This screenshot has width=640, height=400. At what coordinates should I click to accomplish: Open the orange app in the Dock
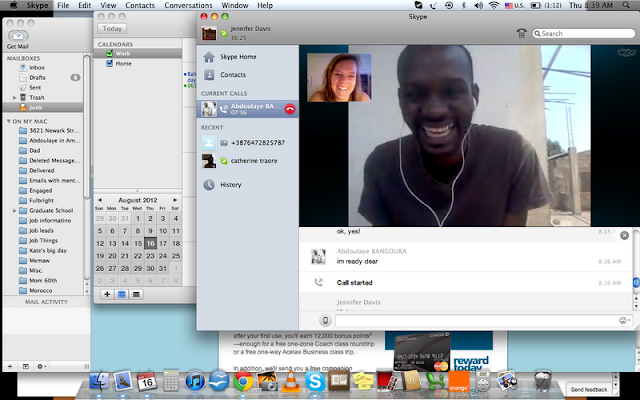[458, 381]
